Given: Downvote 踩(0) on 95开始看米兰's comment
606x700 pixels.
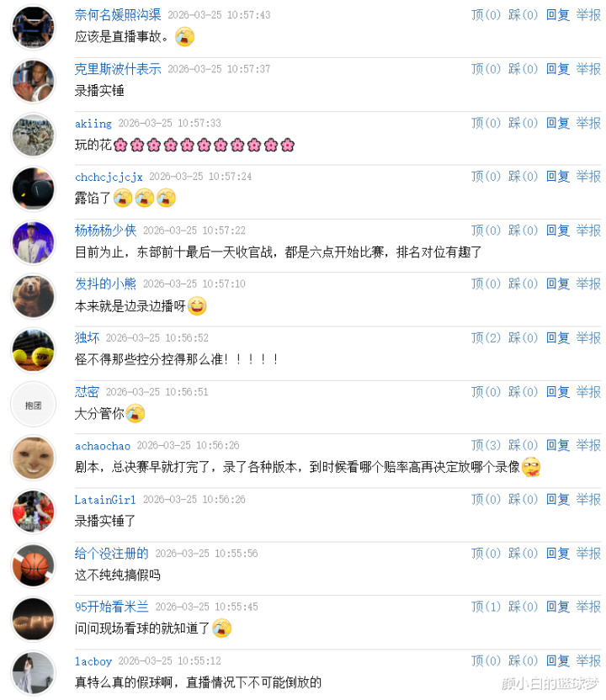Looking at the screenshot, I should pyautogui.click(x=523, y=607).
